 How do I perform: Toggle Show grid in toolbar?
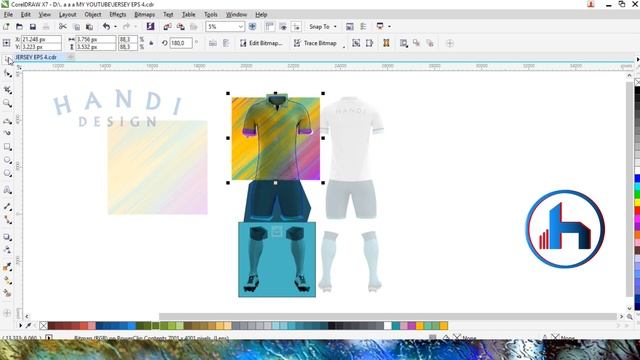coord(283,27)
